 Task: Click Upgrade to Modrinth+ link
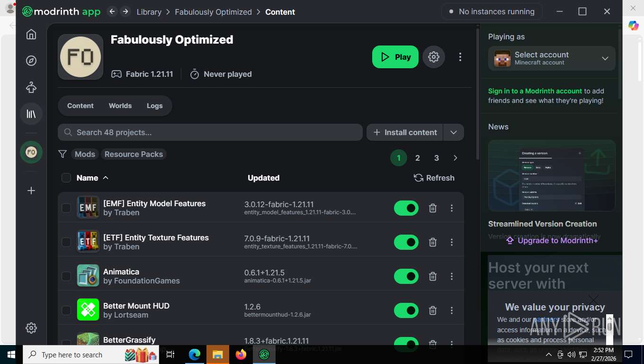tap(552, 240)
